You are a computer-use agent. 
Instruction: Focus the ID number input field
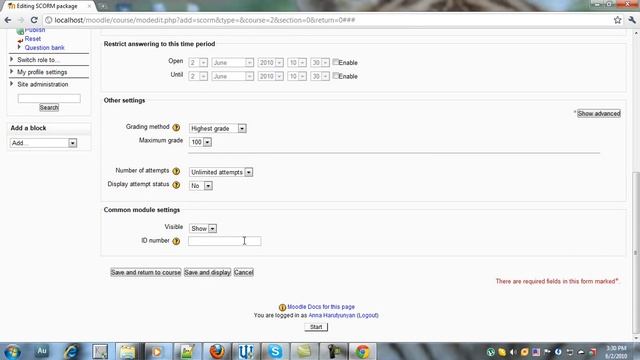click(x=224, y=241)
